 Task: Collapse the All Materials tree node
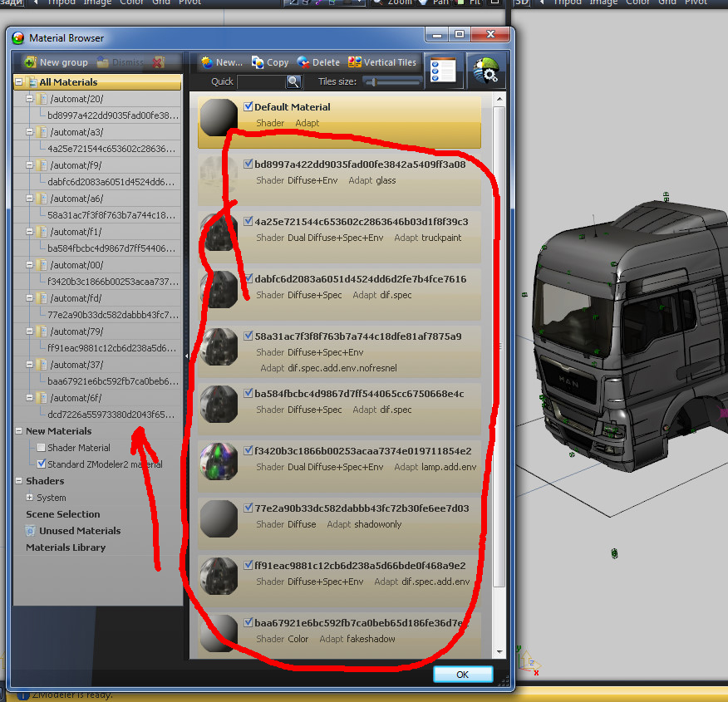point(19,82)
